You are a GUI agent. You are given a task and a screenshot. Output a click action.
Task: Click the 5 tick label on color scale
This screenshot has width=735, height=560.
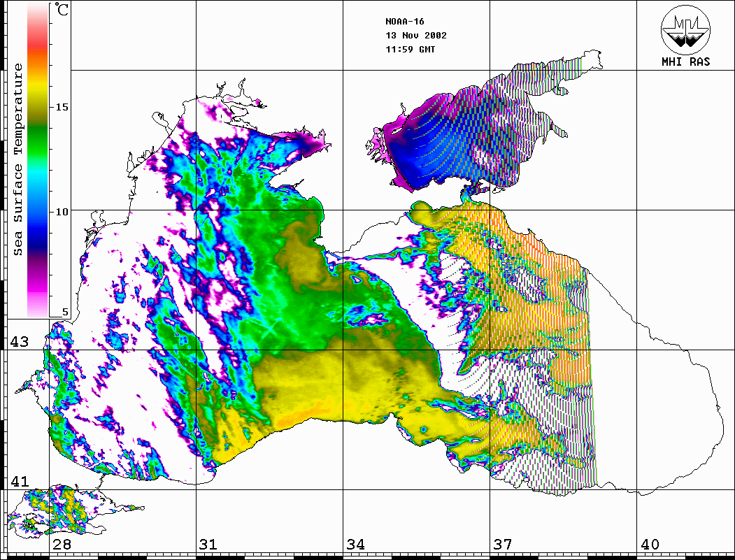pyautogui.click(x=65, y=312)
